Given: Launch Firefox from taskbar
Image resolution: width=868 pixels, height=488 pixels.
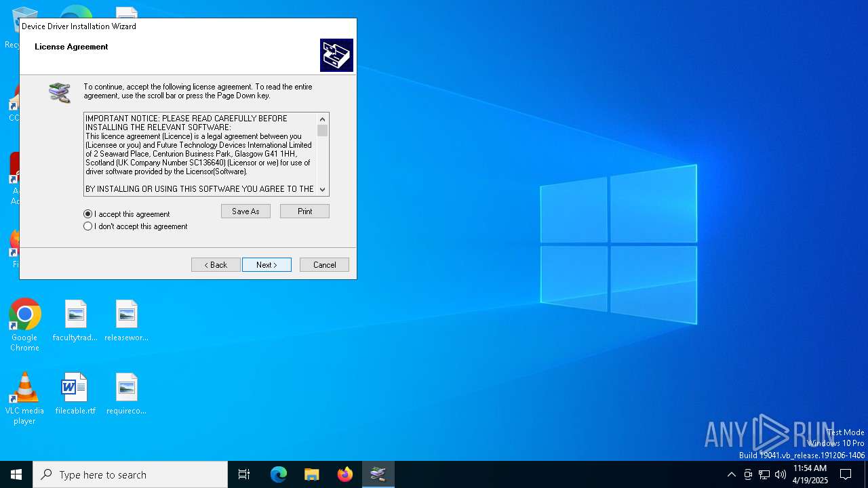Looking at the screenshot, I should pos(345,474).
